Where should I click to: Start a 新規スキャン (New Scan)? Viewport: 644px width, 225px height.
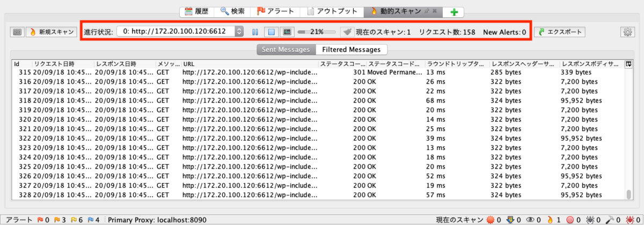[x=52, y=32]
